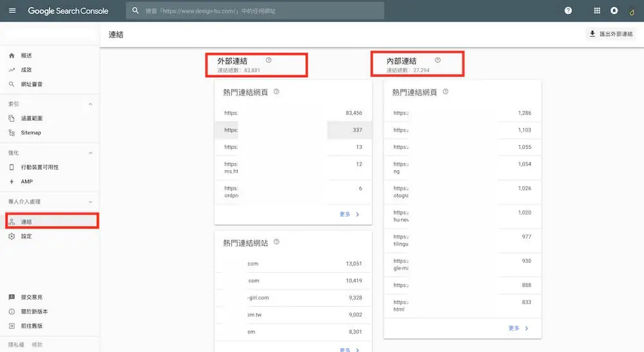Select external page row with 337 links

pyautogui.click(x=293, y=130)
